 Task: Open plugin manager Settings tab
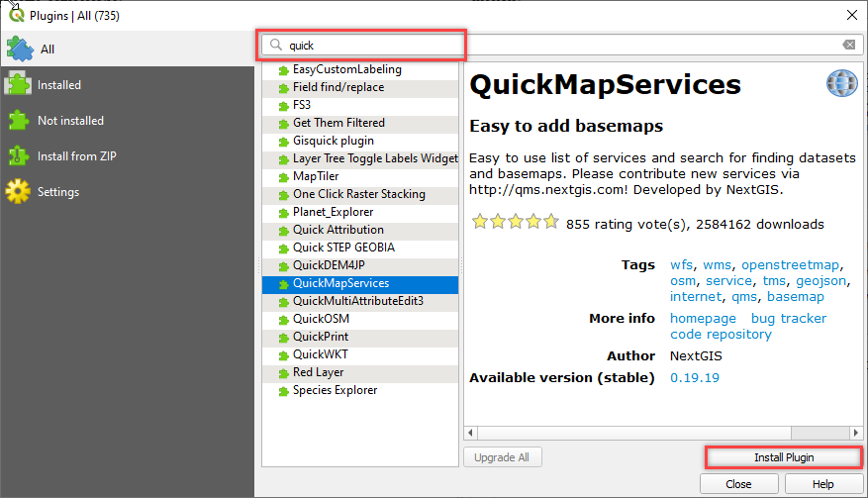(x=57, y=192)
